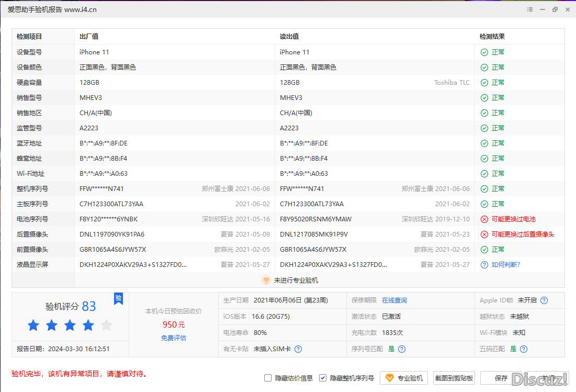Click the factory MHEV3 sales model value
The height and width of the screenshot is (392, 576).
(x=91, y=98)
